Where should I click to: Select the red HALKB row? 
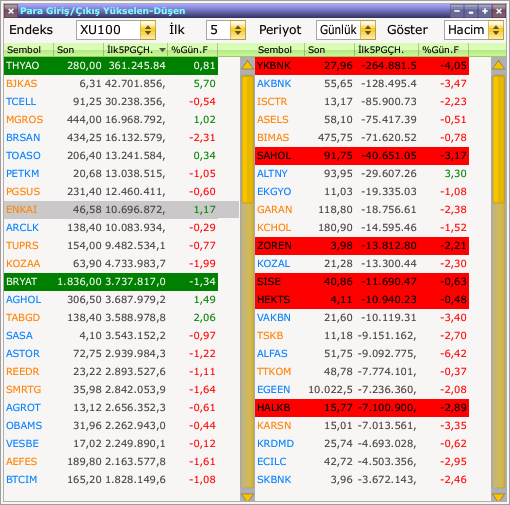[x=362, y=408]
